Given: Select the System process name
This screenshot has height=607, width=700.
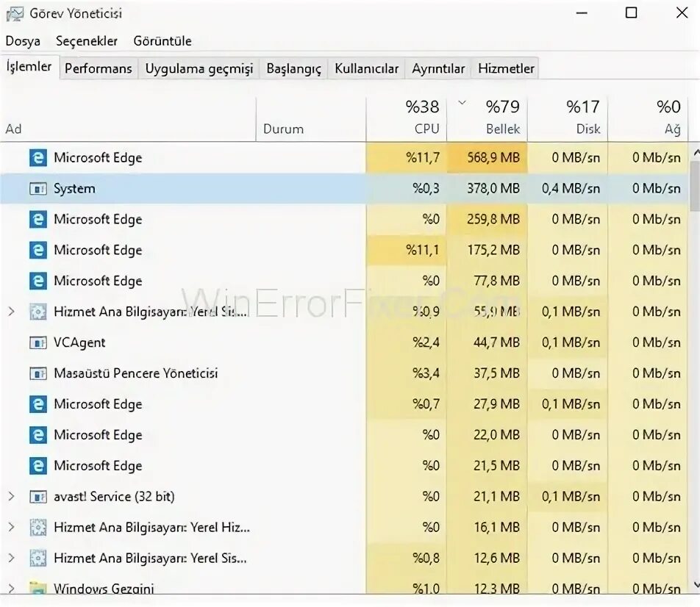Looking at the screenshot, I should [74, 189].
